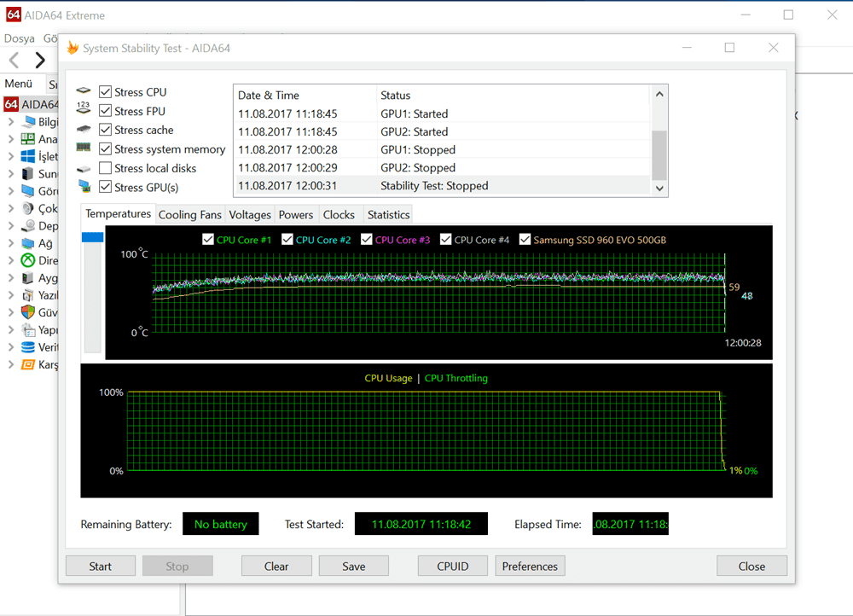This screenshot has height=616, width=853.
Task: Switch to the Cooling Fans tab
Action: tap(189, 215)
